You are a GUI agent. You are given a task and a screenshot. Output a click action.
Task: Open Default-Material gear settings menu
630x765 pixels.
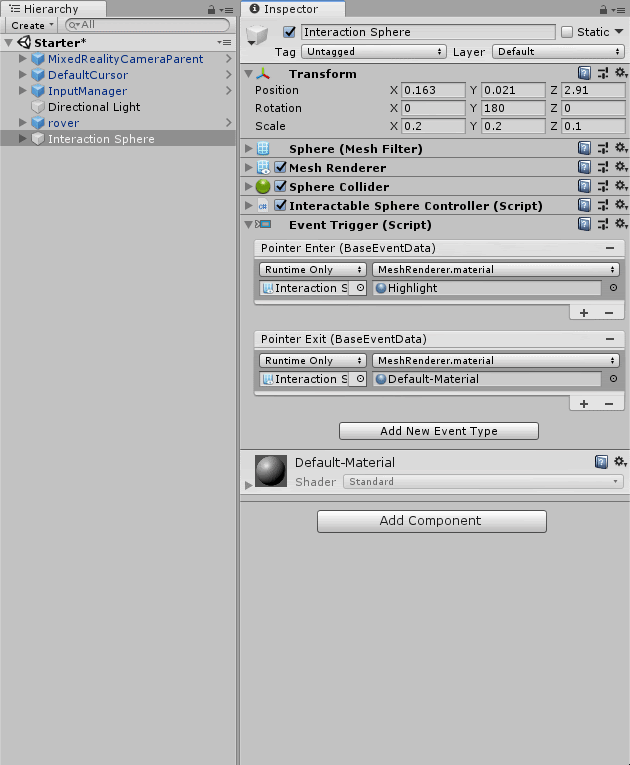tap(621, 462)
